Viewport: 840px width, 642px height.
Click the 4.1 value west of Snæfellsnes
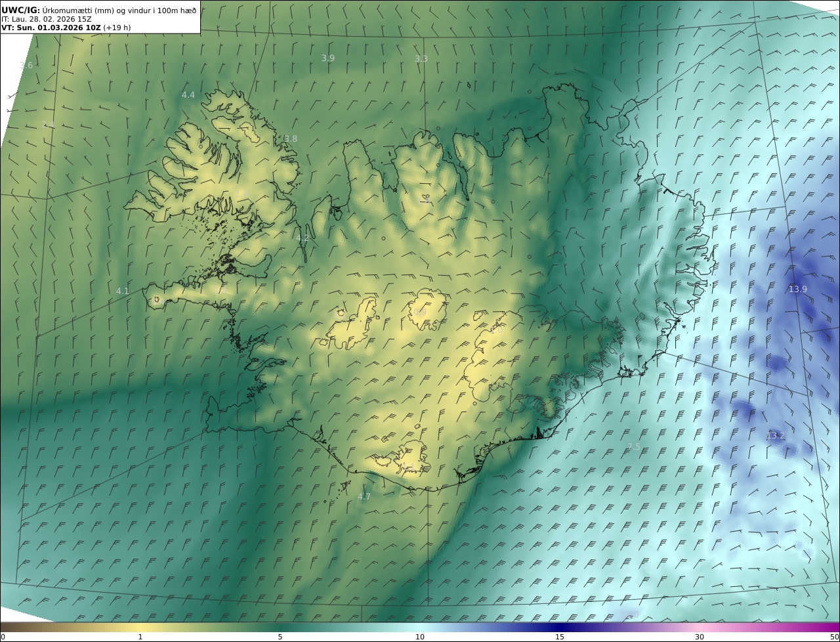tap(123, 291)
